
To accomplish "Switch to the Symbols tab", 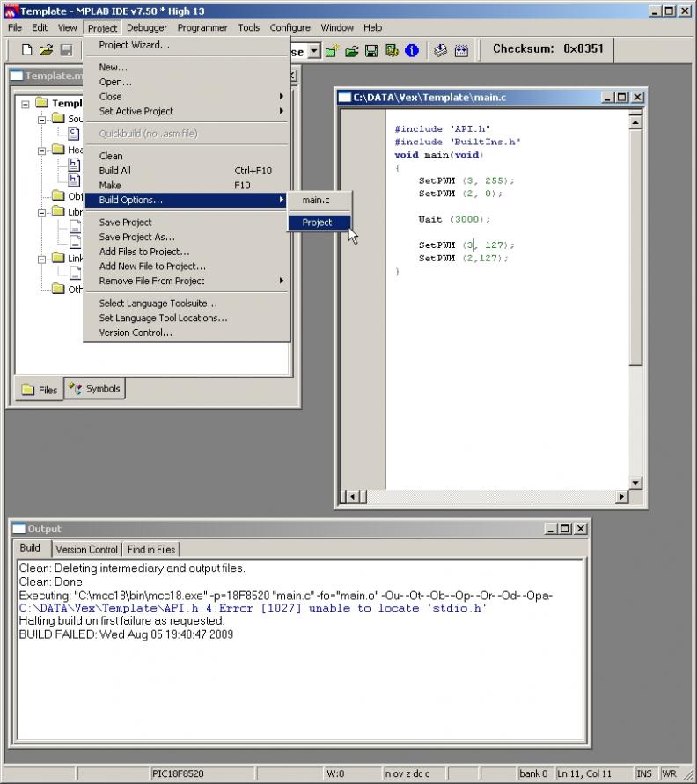I will click(x=95, y=389).
